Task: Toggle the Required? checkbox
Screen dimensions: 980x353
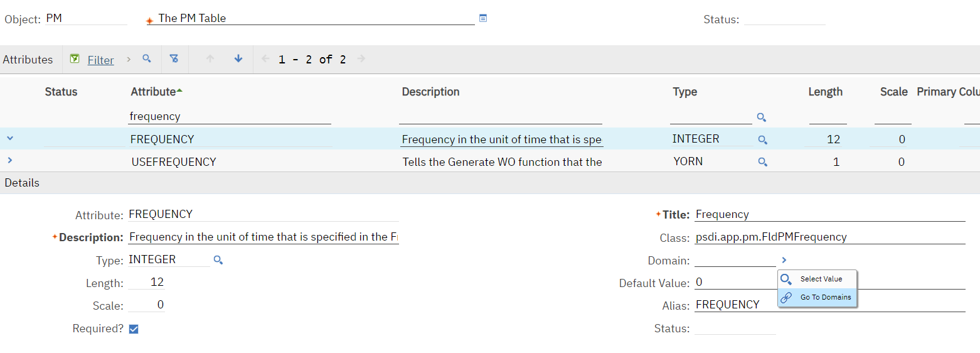Action: click(134, 329)
